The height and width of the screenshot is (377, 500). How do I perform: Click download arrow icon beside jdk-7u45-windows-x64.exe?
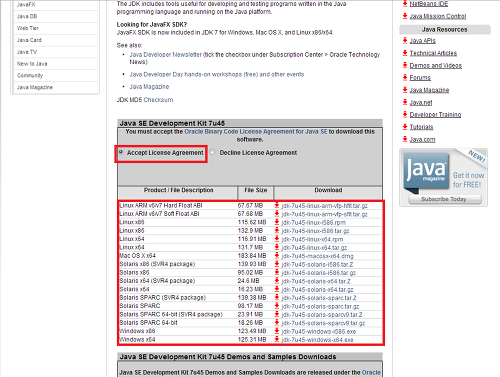click(277, 339)
